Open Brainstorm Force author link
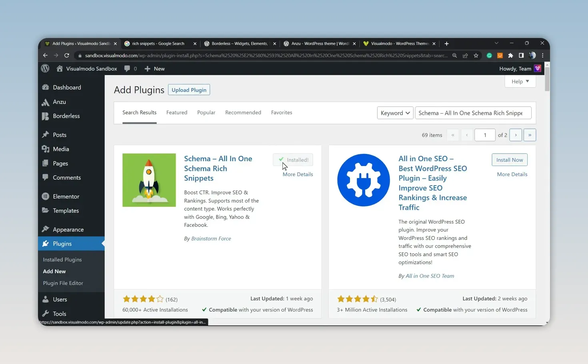This screenshot has height=364, width=588. point(211,238)
